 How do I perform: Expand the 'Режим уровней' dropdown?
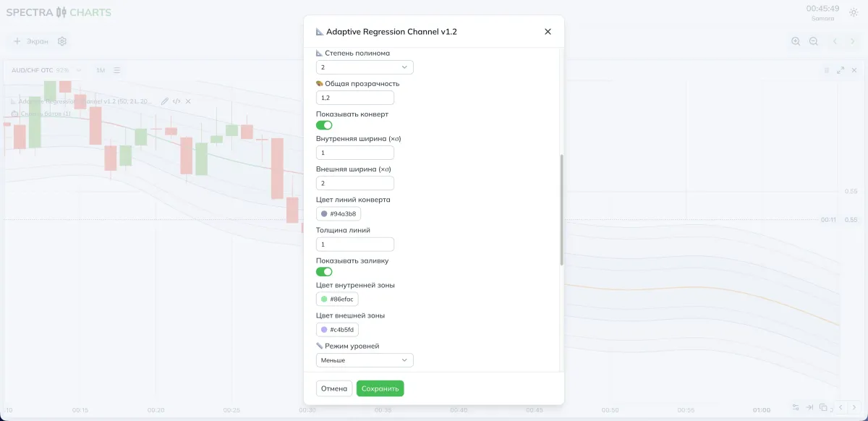pyautogui.click(x=365, y=360)
